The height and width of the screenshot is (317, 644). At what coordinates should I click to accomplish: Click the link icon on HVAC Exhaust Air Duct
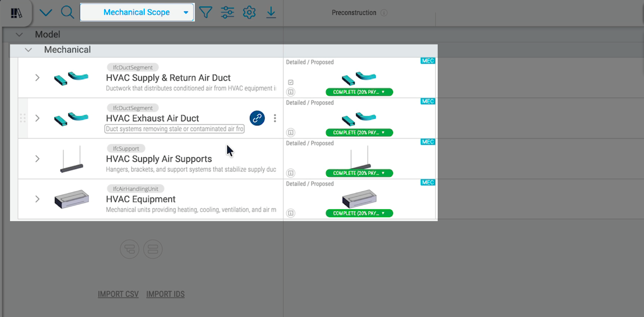point(257,118)
